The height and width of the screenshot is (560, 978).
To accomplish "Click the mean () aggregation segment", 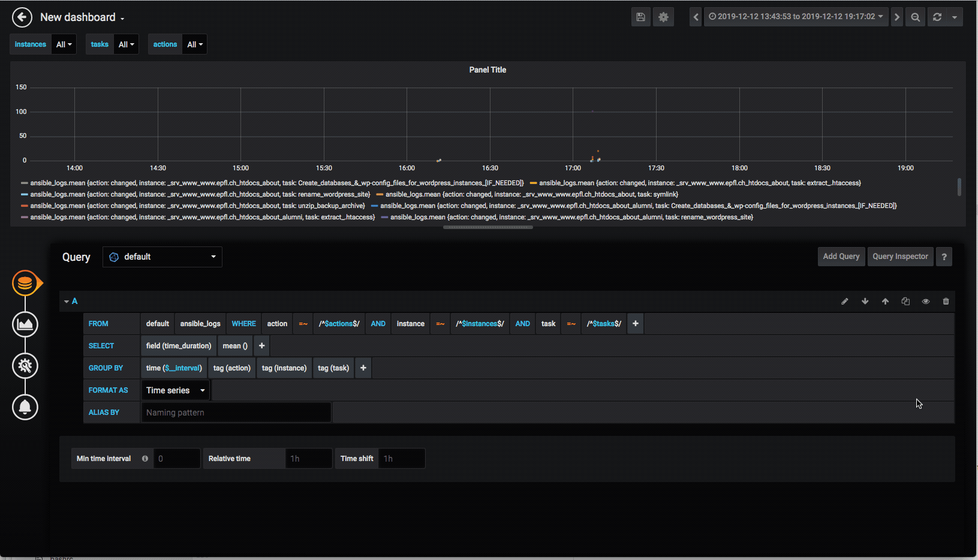I will [x=235, y=346].
